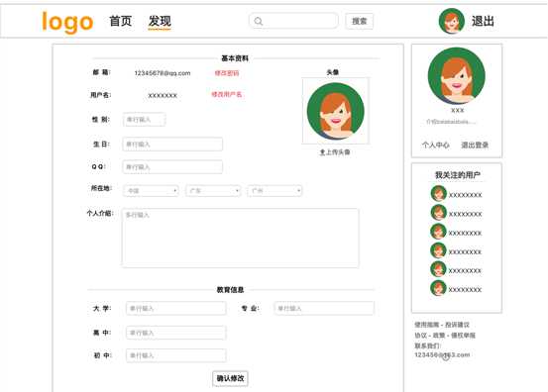Click the 搜索 button
548x392 pixels.
pyautogui.click(x=360, y=22)
